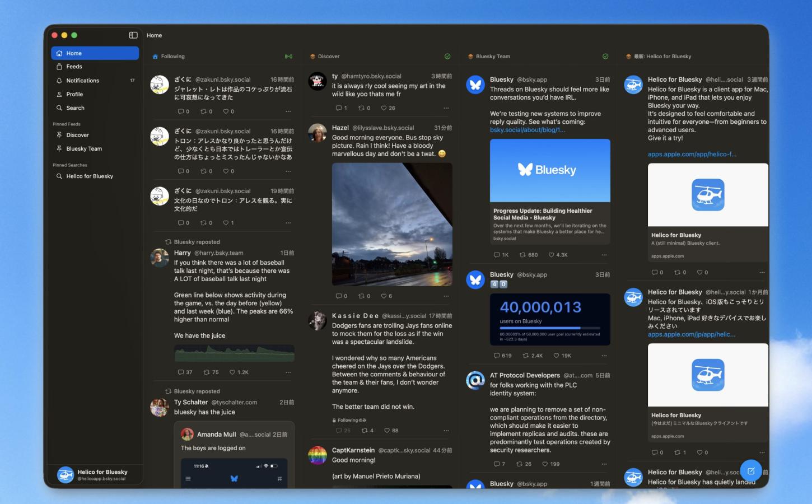Image resolution: width=812 pixels, height=504 pixels.
Task: Repost Harry's baseball talk post
Action: tap(211, 372)
